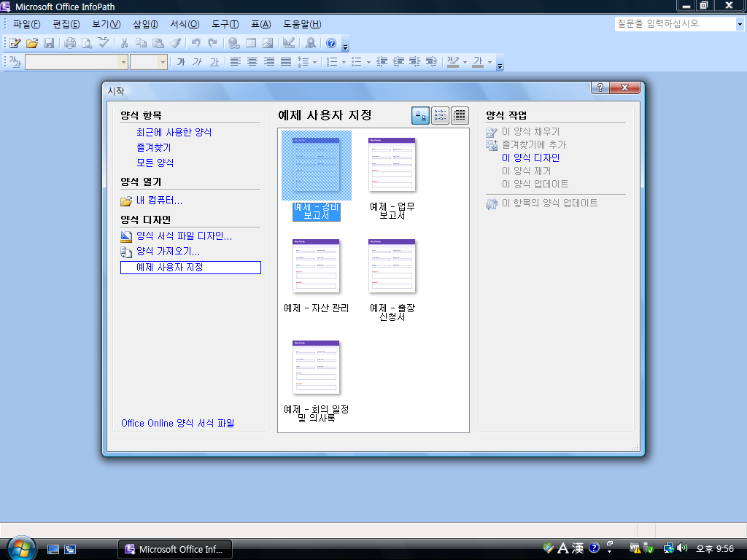747x560 pixels.
Task: Click the Copy toolbar icon
Action: coord(141,43)
